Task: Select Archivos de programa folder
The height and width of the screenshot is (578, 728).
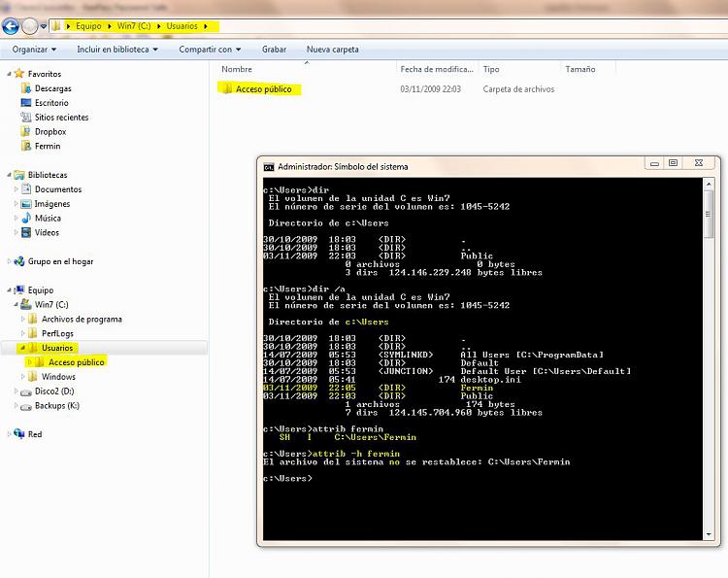Action: coord(82,319)
